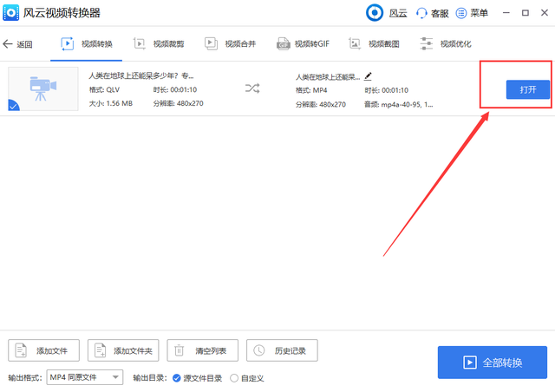Image resolution: width=555 pixels, height=392 pixels.
Task: Open 客服 headset support icon
Action: click(x=421, y=13)
